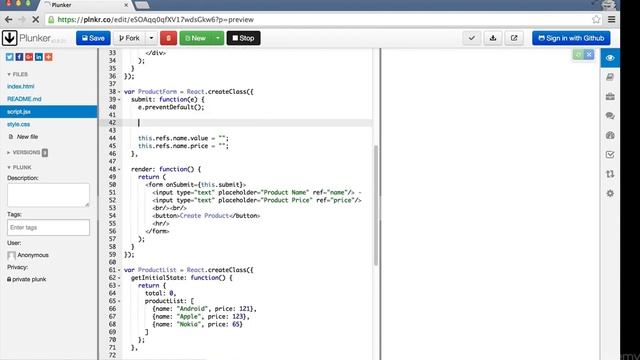The width and height of the screenshot is (640, 360).
Task: Click 'e.preventDefault();' on line 40
Action: (171, 107)
